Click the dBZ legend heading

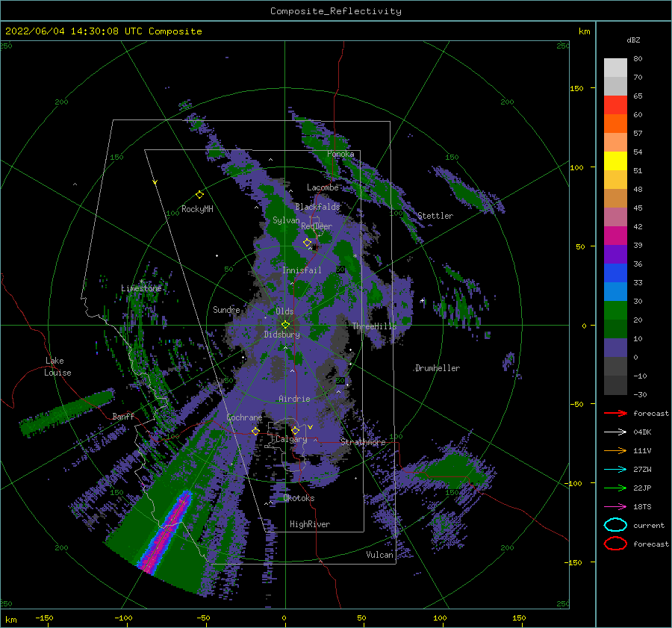click(x=633, y=40)
